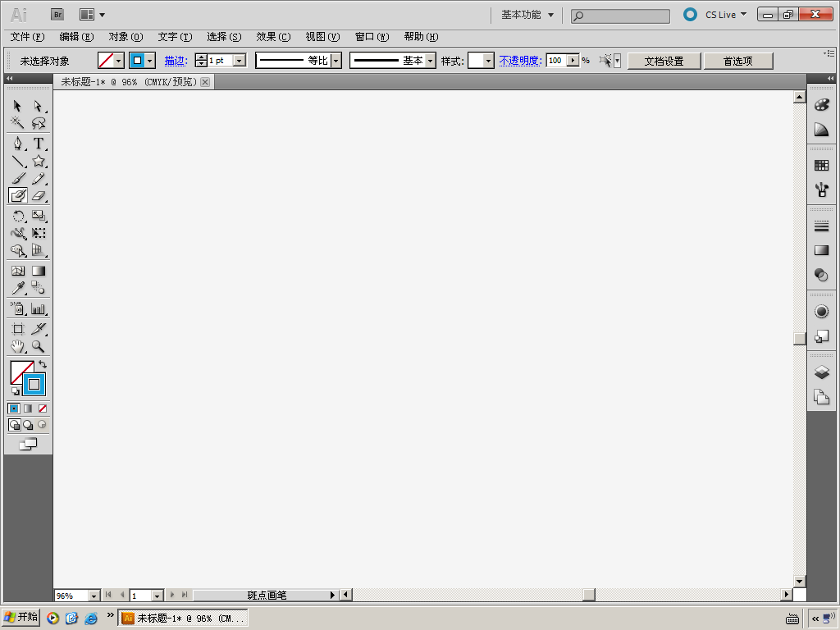840x630 pixels.
Task: Open 窗口(W) menu
Action: pyautogui.click(x=372, y=36)
